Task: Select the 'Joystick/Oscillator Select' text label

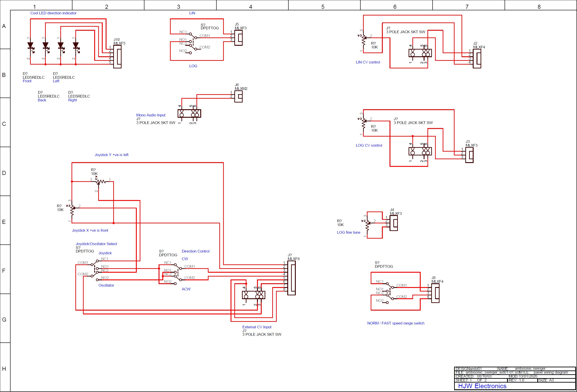Action: (x=96, y=244)
